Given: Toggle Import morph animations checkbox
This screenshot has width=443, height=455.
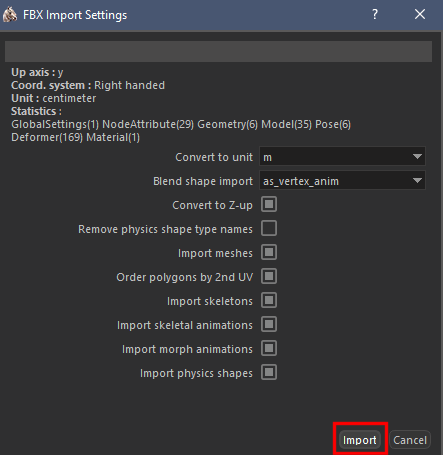Looking at the screenshot, I should 269,348.
